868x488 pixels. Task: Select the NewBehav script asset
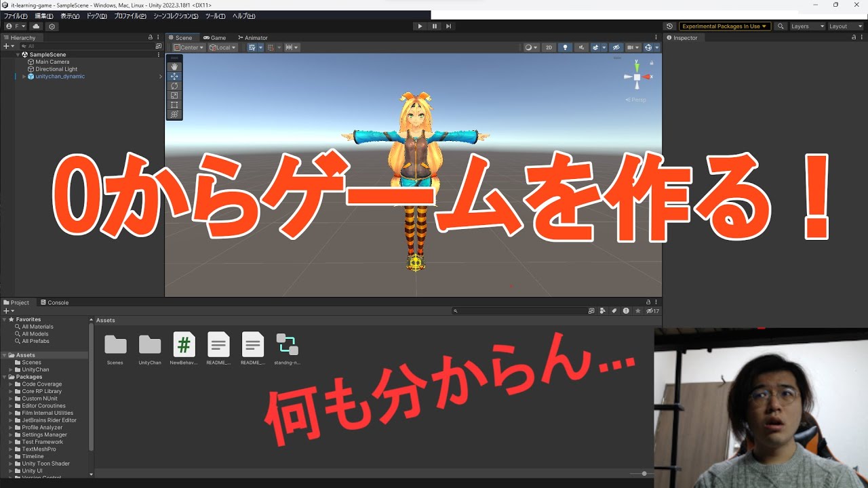coord(184,345)
